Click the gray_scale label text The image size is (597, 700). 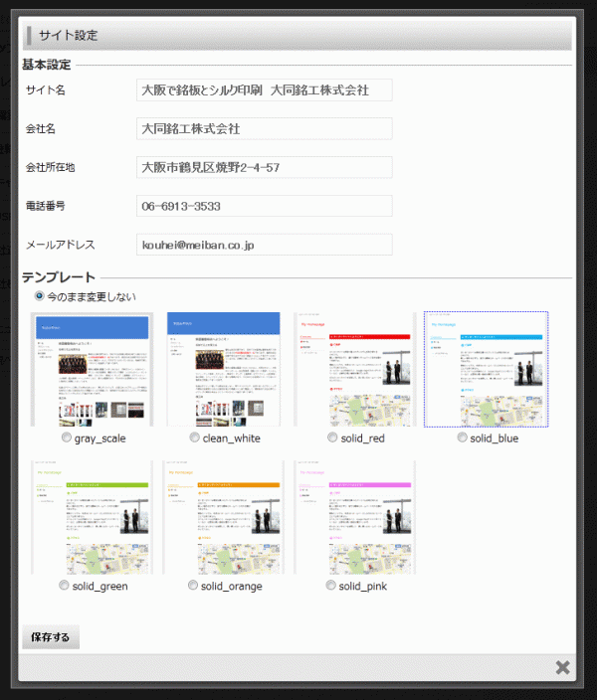pos(100,438)
